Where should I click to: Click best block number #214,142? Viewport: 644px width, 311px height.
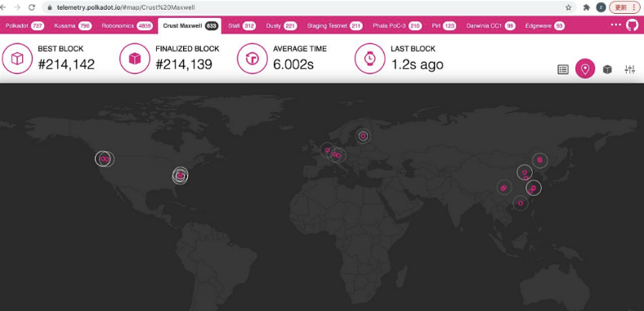66,64
